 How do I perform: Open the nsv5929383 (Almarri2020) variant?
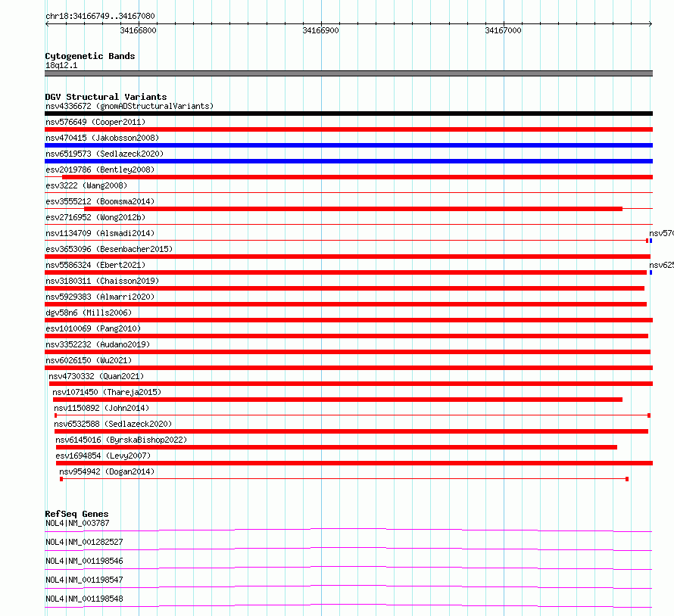(100, 297)
